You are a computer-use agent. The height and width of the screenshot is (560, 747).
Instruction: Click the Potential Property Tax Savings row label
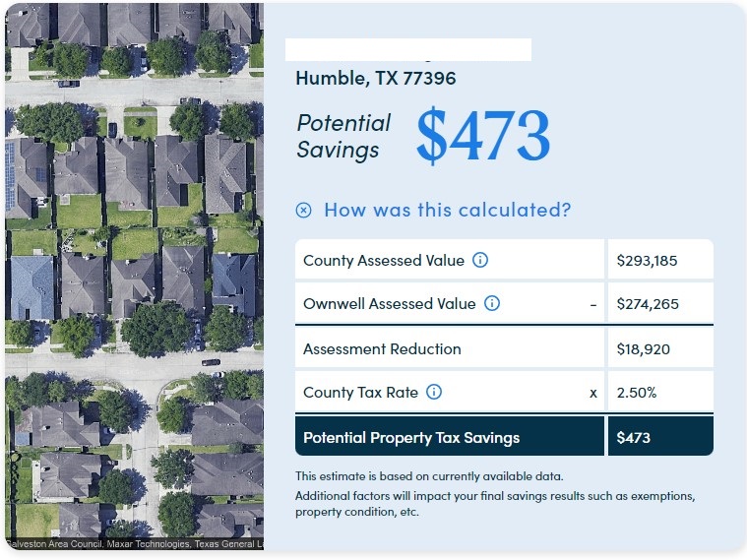pos(411,438)
